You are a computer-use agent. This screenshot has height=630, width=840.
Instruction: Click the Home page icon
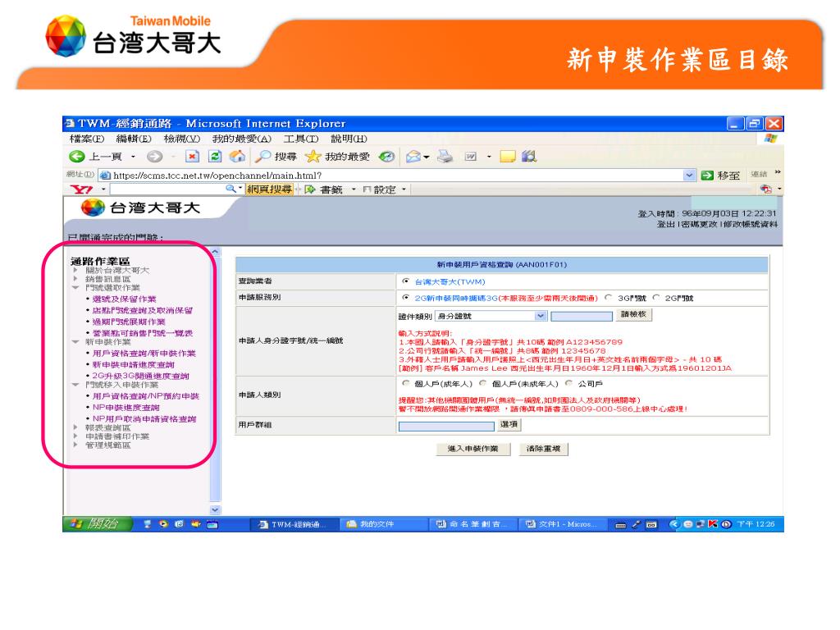click(237, 157)
